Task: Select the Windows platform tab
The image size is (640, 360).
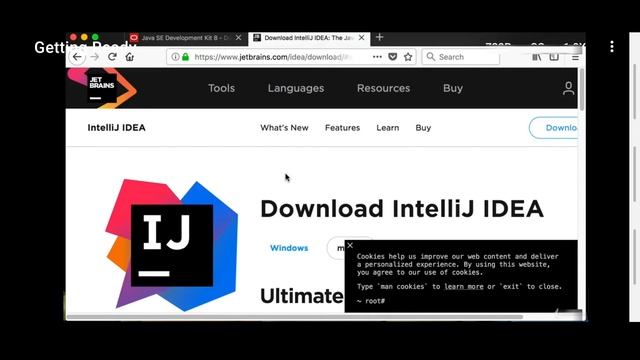Action: click(x=289, y=248)
